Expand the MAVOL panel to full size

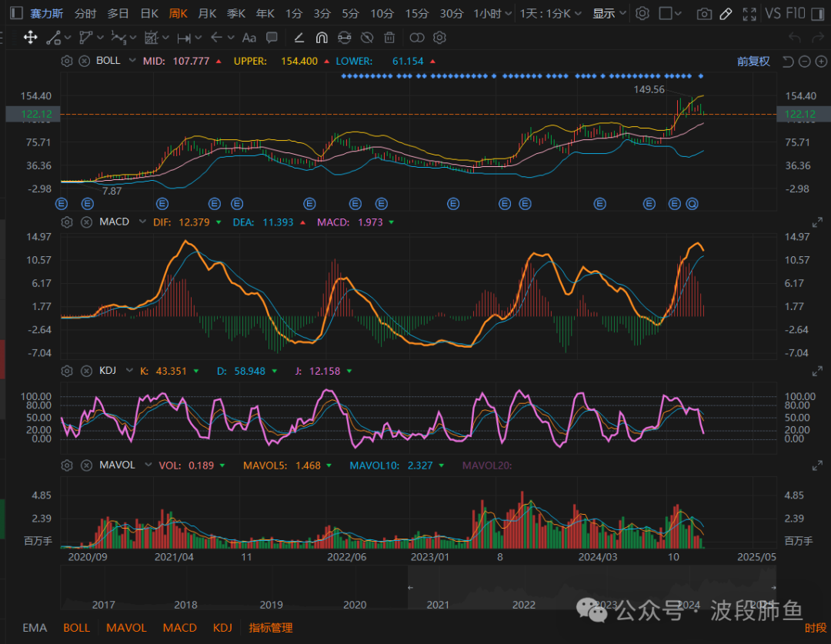click(x=818, y=466)
